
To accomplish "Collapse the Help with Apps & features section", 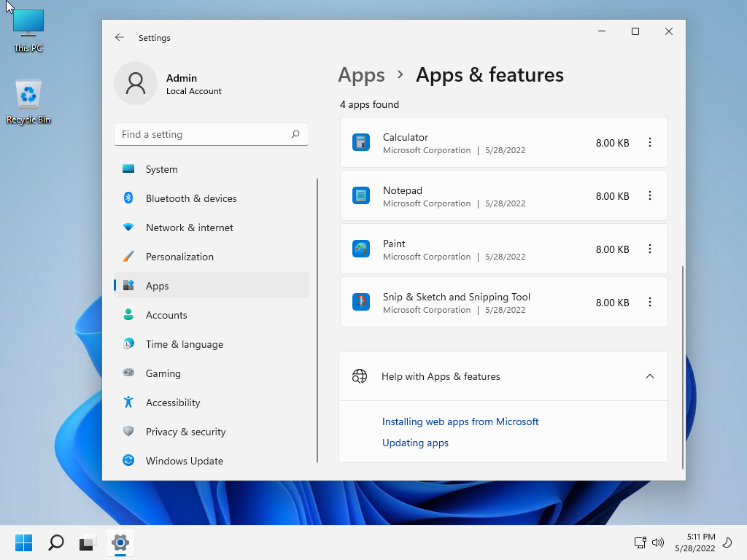I will pos(649,376).
